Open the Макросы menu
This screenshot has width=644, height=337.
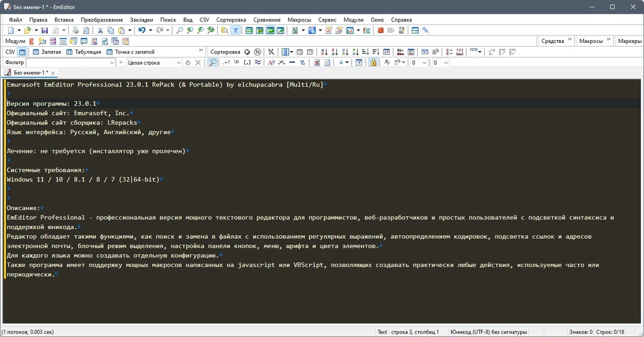299,20
